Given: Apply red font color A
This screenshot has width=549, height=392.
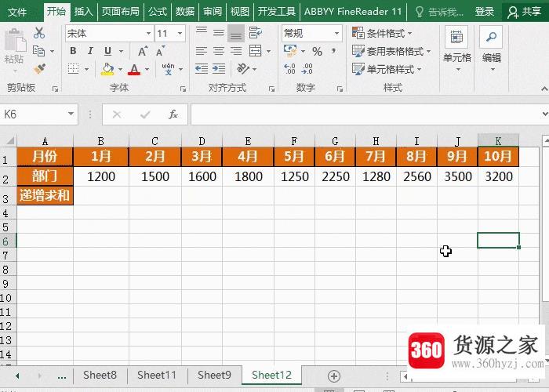Looking at the screenshot, I should [x=134, y=69].
